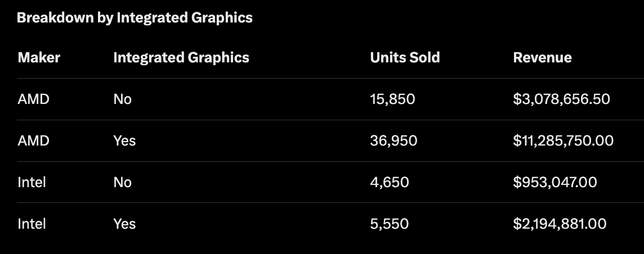Image resolution: width=644 pixels, height=254 pixels.
Task: Select the Revenue column header
Action: click(542, 57)
